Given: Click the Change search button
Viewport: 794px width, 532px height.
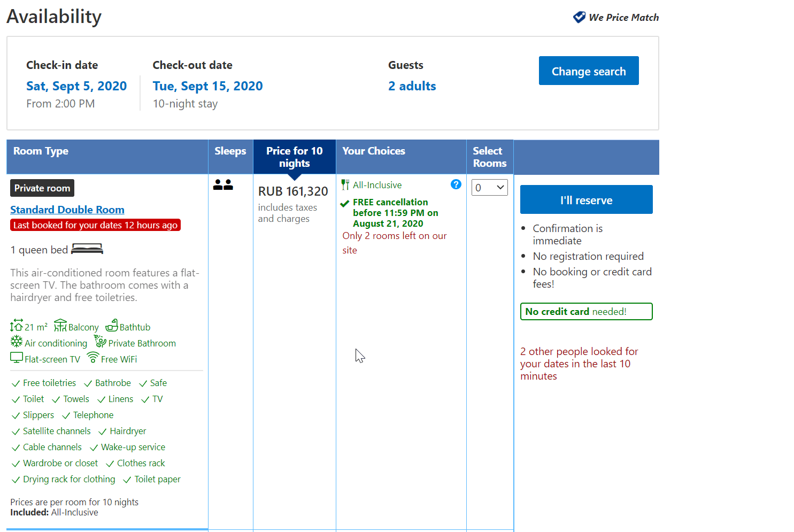Looking at the screenshot, I should tap(589, 71).
